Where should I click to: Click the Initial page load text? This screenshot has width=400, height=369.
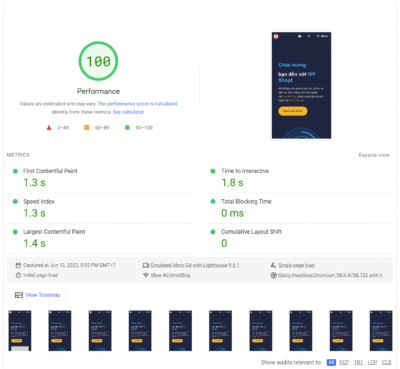coord(40,275)
